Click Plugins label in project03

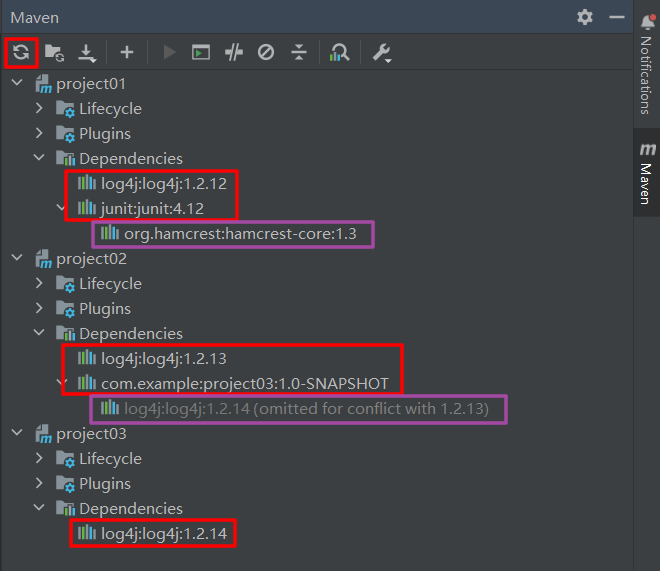[x=105, y=484]
